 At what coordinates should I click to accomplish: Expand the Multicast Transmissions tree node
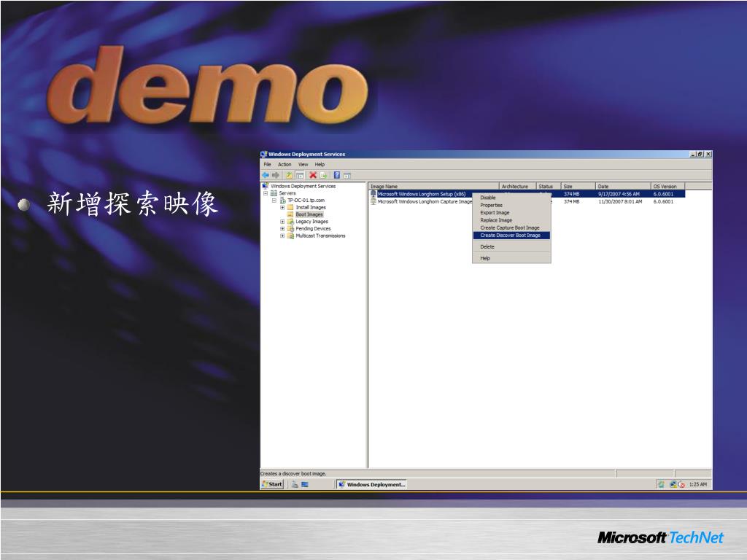click(282, 236)
